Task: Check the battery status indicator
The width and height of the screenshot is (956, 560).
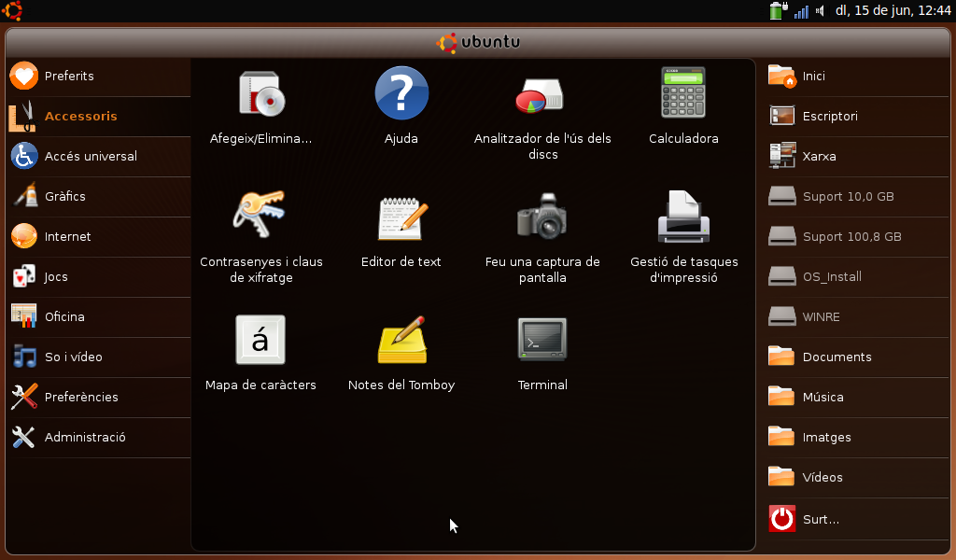Action: [779, 10]
